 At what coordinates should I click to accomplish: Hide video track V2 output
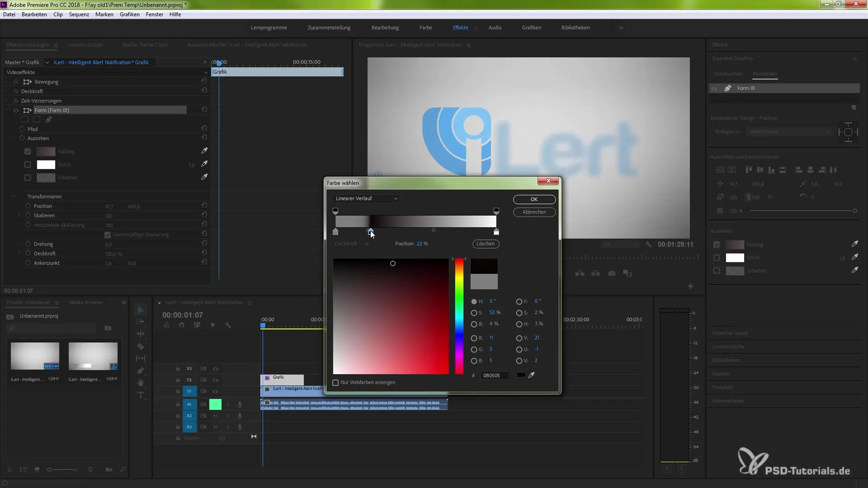[x=216, y=380]
